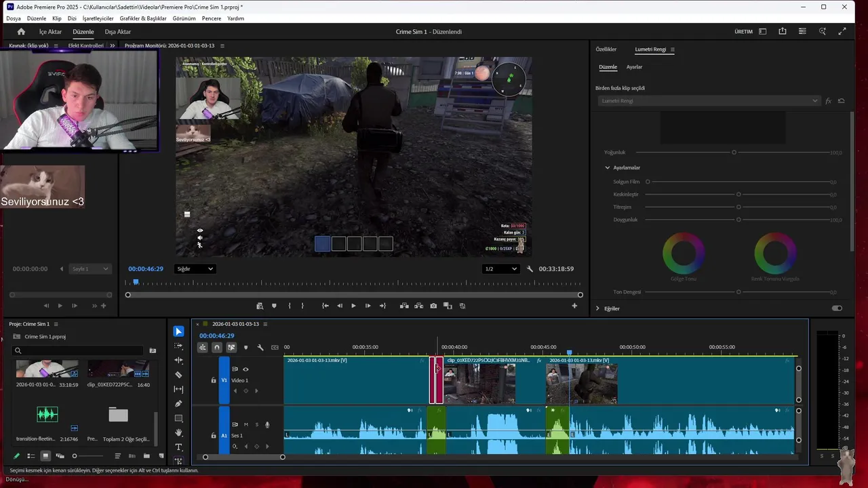Open the Sayfa 1 dropdown in Source monitor
Screen dimensions: 868x488
[x=90, y=269]
